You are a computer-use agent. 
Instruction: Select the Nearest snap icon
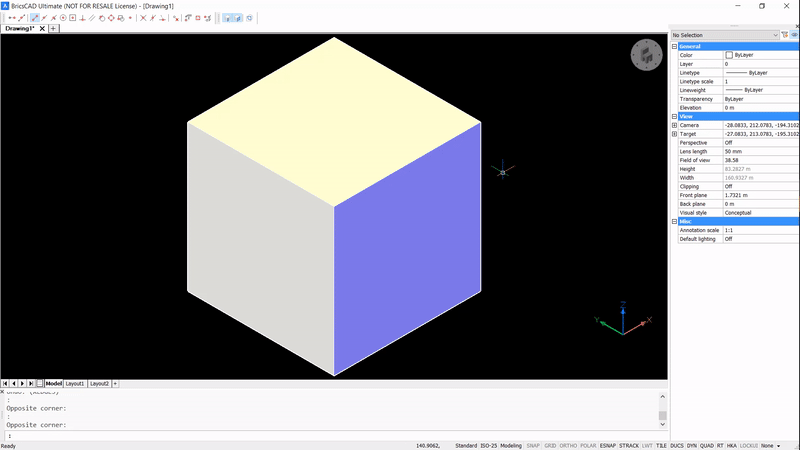pyautogui.click(x=54, y=18)
